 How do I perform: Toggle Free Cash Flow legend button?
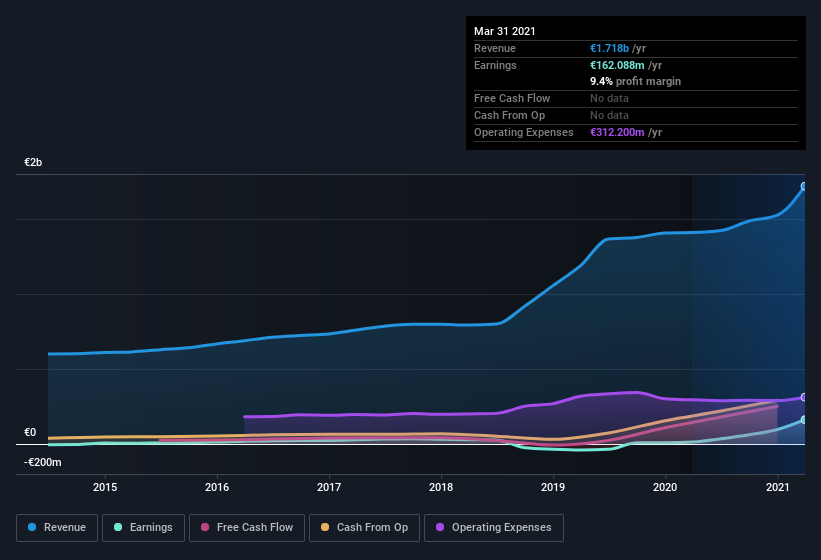[247, 528]
